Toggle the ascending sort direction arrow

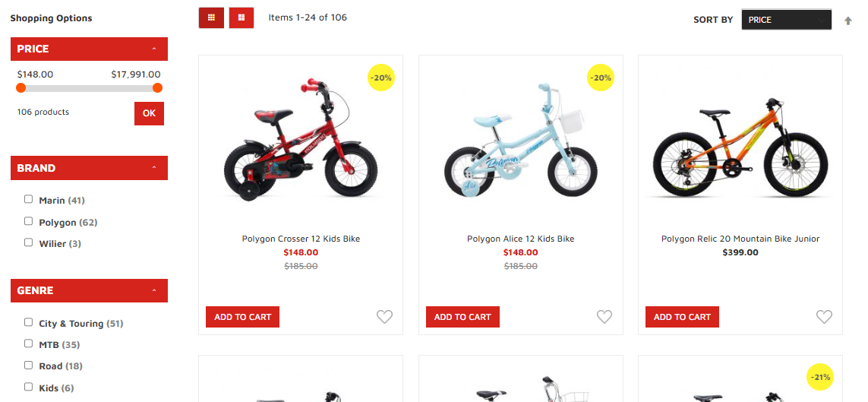(847, 21)
